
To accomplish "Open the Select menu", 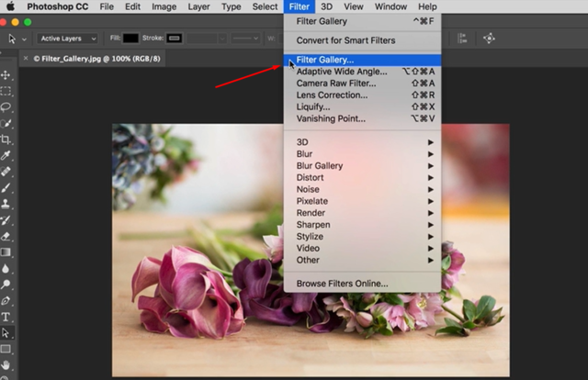I will point(265,6).
